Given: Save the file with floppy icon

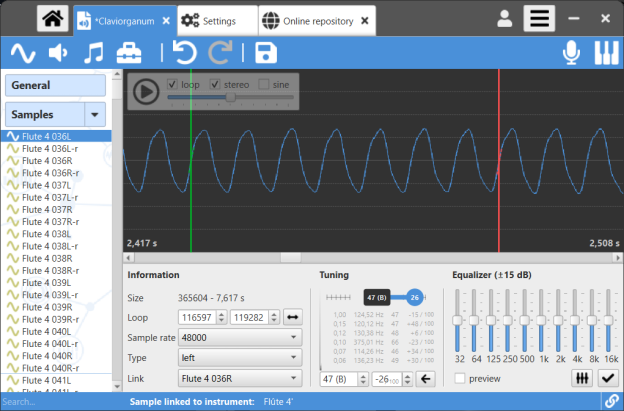Looking at the screenshot, I should pos(266,52).
